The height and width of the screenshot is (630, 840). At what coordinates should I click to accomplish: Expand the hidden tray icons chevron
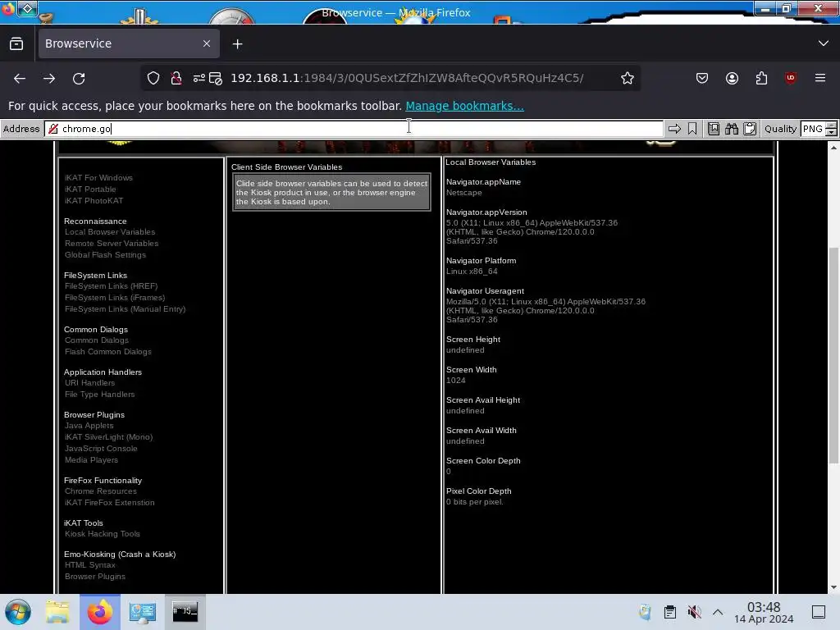pos(718,612)
